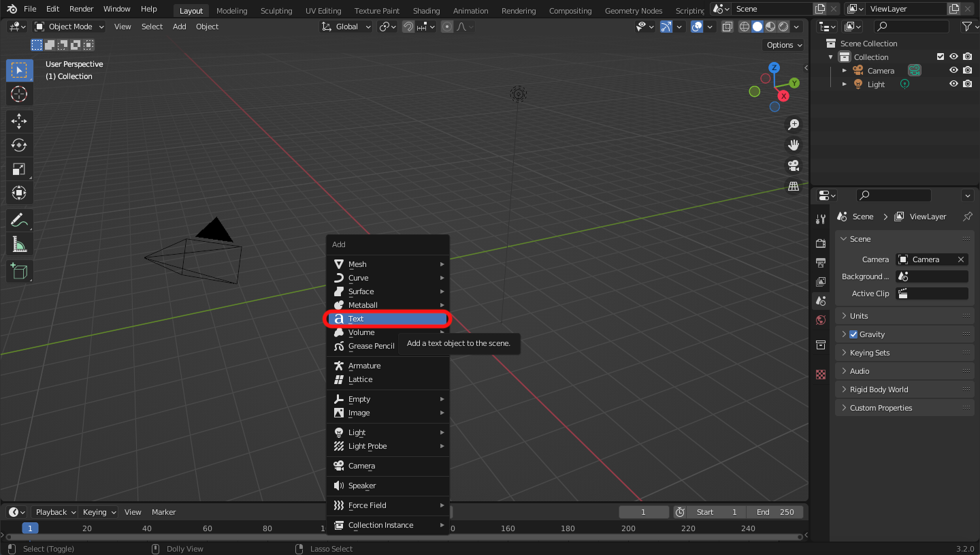
Task: Select Text in the Add menu
Action: click(388, 319)
